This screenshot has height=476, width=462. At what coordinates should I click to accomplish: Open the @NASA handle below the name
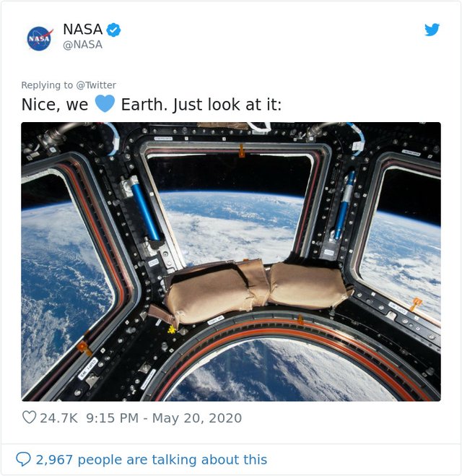pyautogui.click(x=82, y=45)
